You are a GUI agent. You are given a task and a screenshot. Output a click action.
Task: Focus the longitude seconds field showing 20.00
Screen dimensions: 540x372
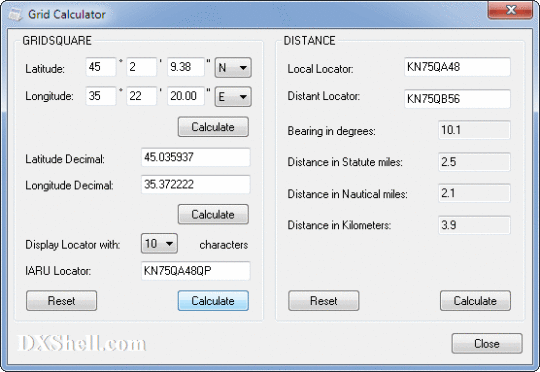(x=186, y=96)
